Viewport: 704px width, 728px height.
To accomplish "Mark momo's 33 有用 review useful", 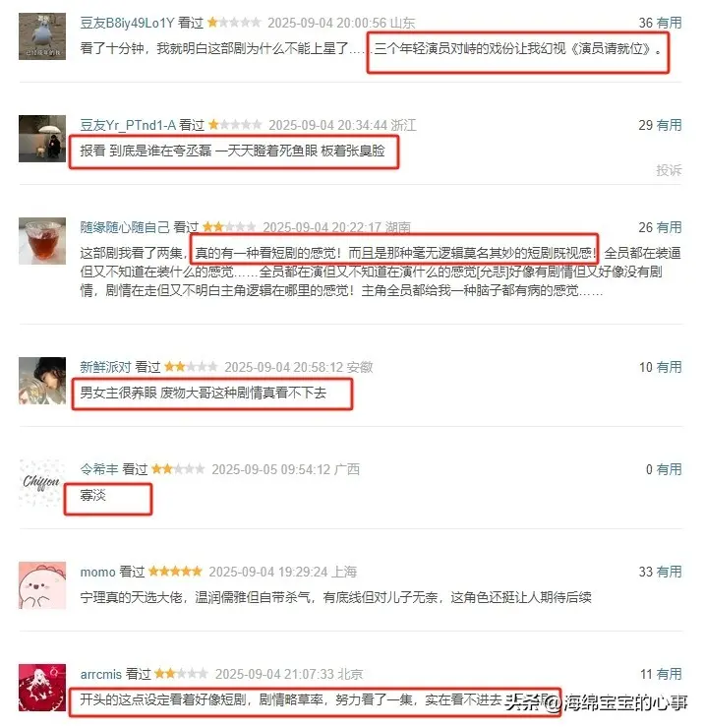I will (x=669, y=572).
